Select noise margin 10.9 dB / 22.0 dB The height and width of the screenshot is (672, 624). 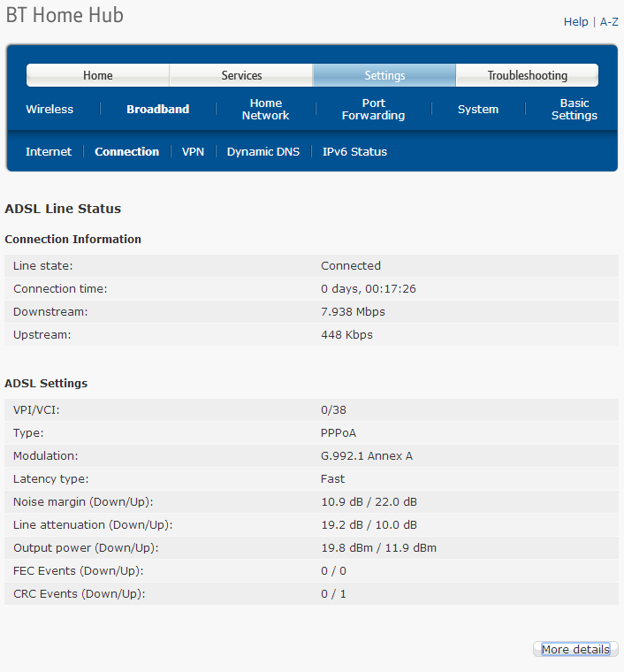tap(369, 502)
